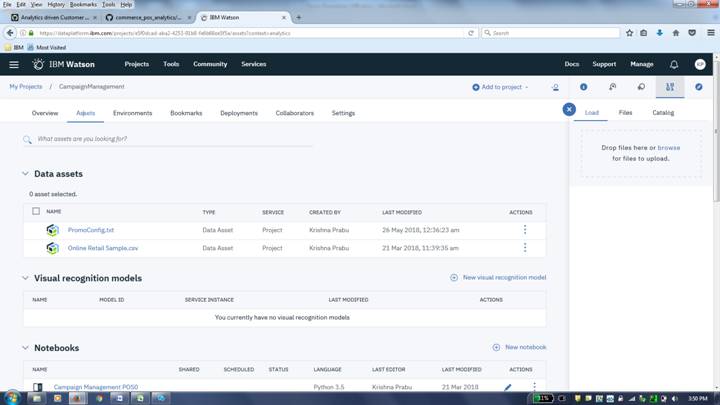
Task: Select the Files tab in side panel
Action: 625,112
